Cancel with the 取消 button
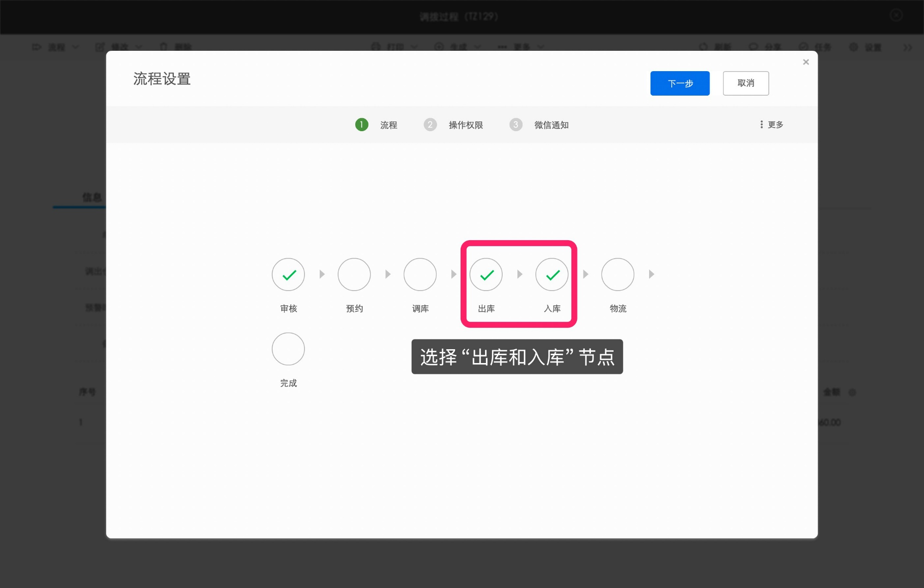 pyautogui.click(x=746, y=83)
